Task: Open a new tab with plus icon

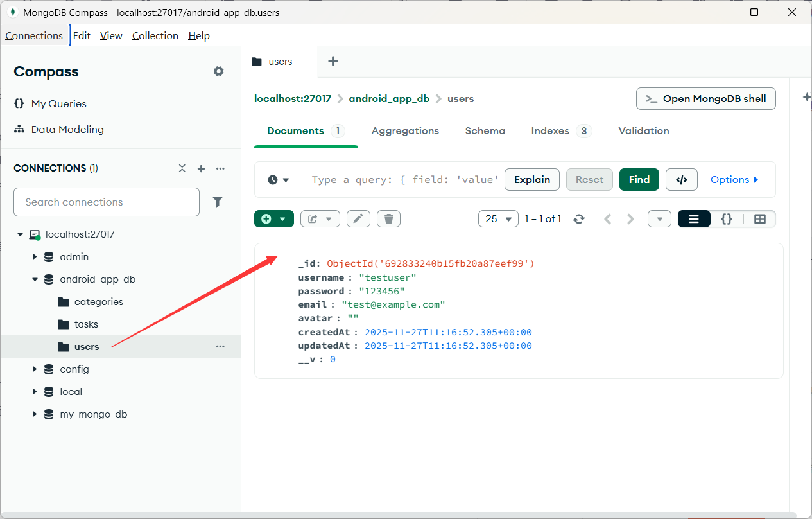Action: 333,61
